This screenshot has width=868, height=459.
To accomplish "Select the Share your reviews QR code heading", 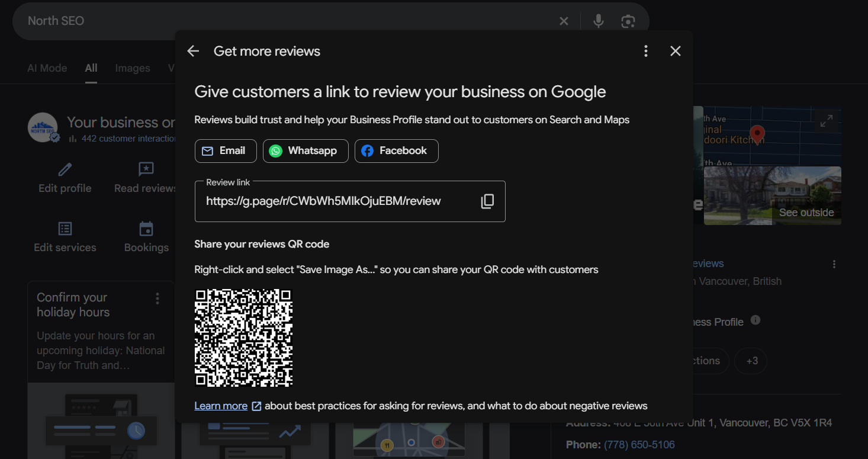I will point(262,244).
